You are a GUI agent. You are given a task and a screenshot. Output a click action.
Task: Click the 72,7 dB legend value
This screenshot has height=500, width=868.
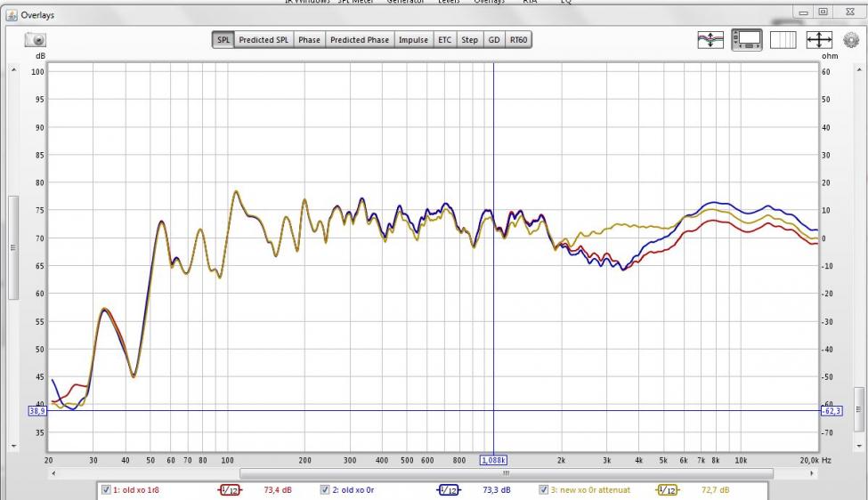point(715,490)
